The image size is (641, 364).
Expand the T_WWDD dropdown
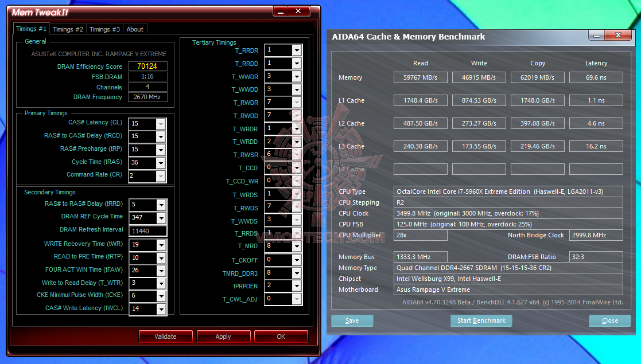click(x=297, y=89)
